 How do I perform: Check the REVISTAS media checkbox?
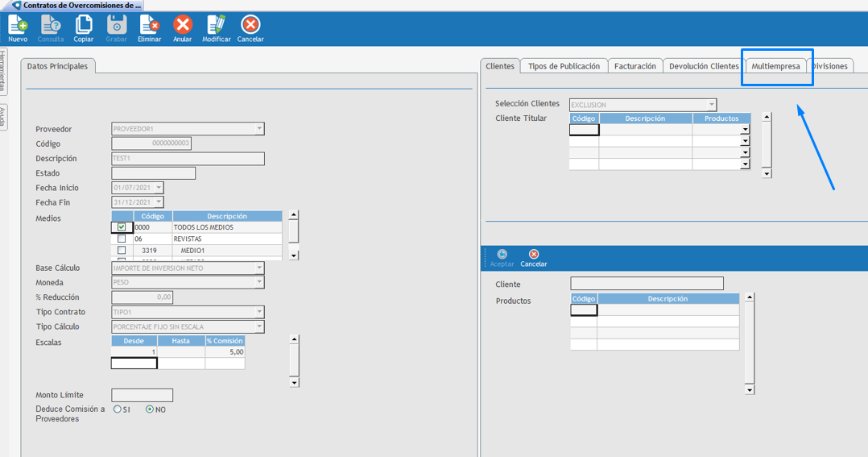(x=122, y=239)
